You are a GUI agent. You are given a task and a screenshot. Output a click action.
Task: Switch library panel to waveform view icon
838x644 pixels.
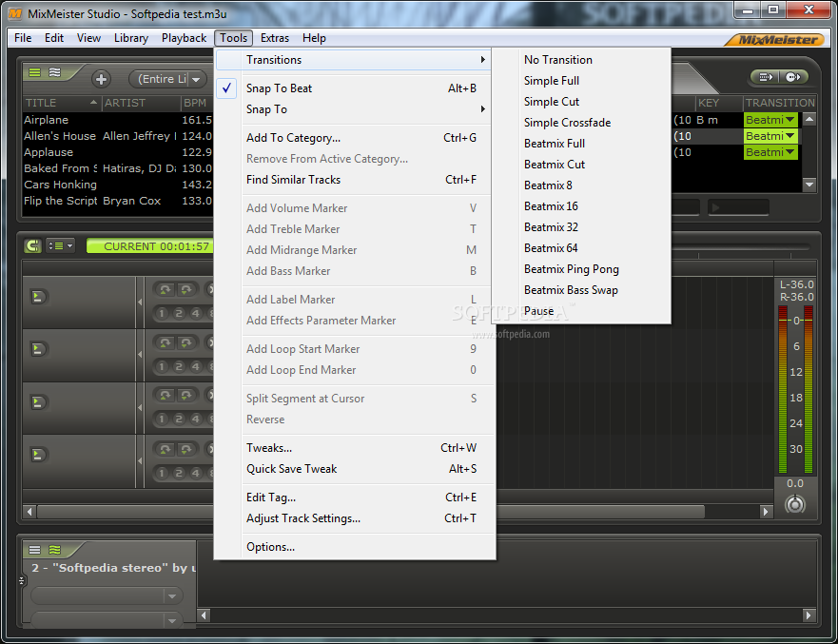[54, 72]
